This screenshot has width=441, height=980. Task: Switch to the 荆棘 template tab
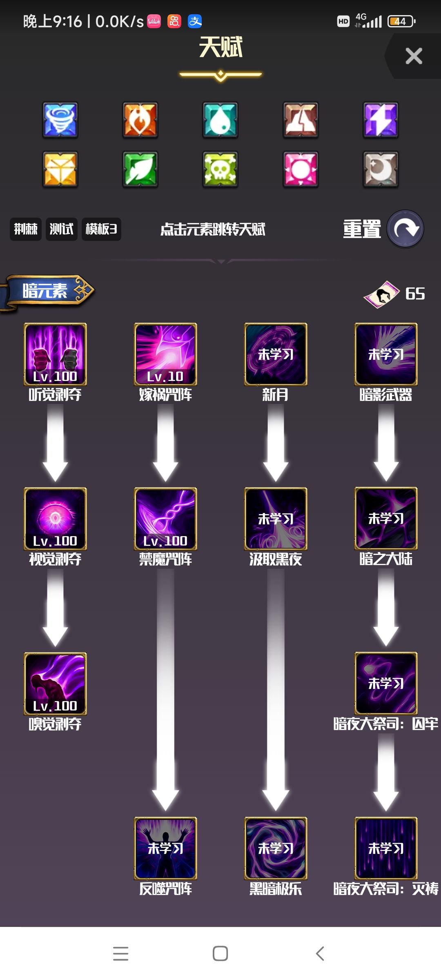click(x=26, y=229)
